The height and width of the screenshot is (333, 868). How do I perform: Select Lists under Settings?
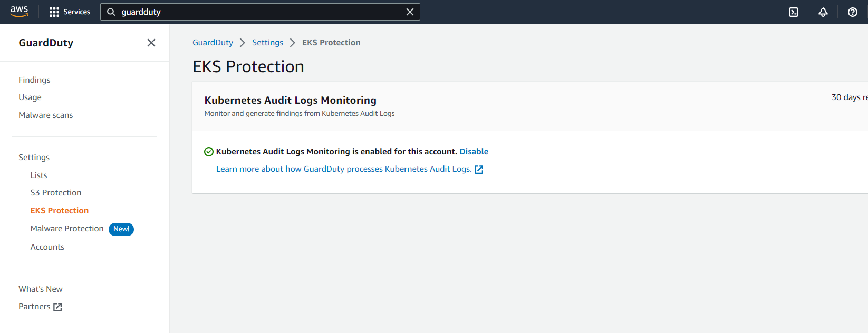pyautogui.click(x=38, y=175)
